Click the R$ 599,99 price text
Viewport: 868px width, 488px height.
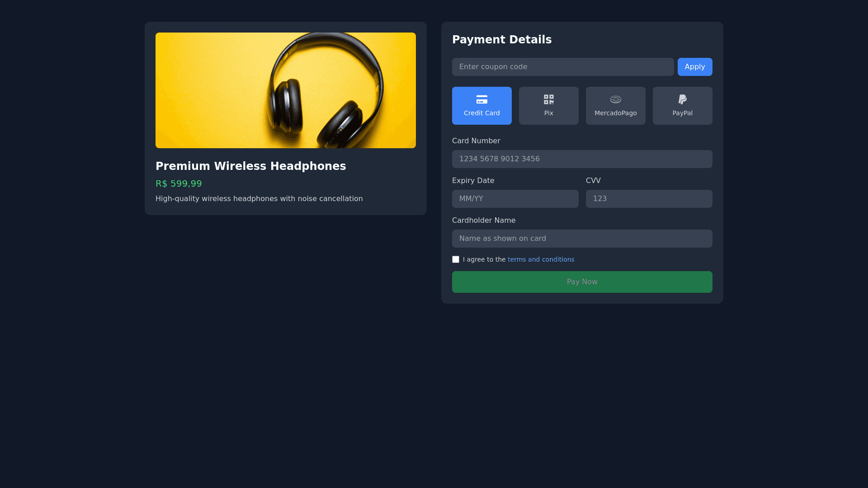coord(179,184)
